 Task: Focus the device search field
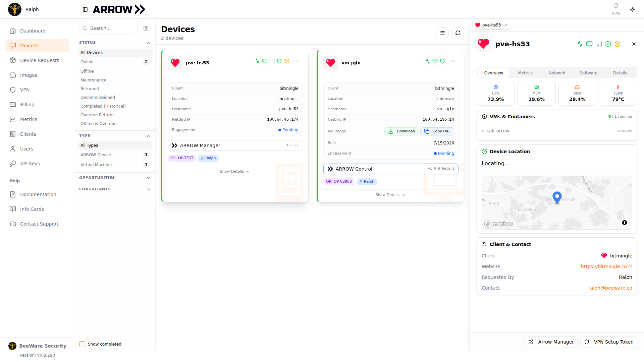[x=109, y=28]
